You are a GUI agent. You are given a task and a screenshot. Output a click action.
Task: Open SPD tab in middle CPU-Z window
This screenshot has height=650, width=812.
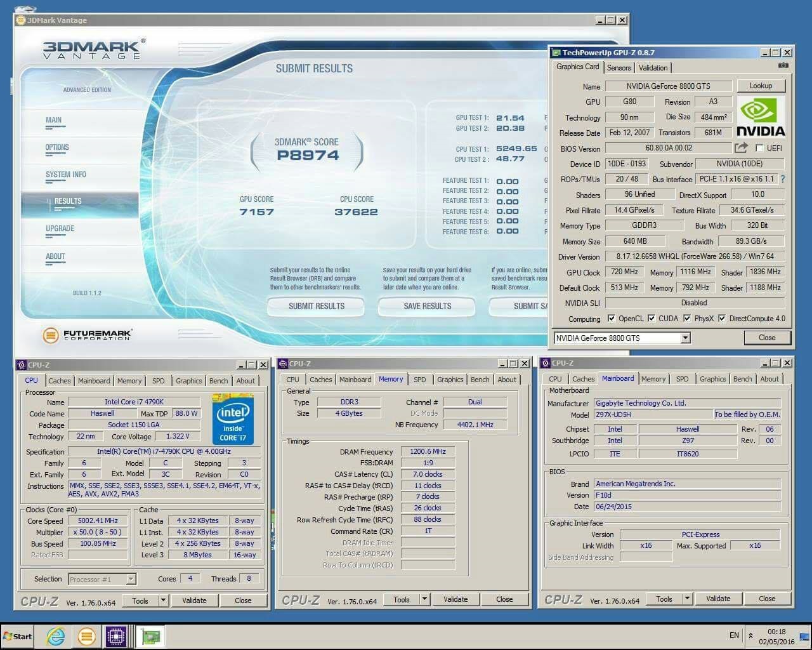point(420,380)
